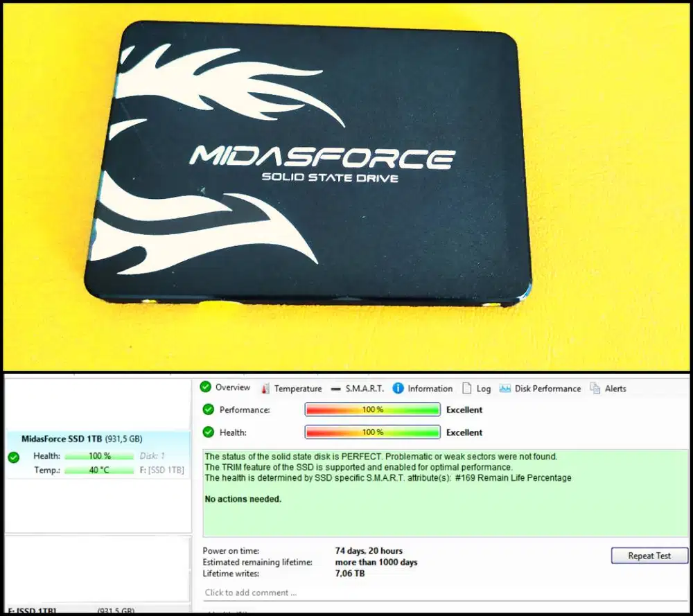Click the thermometer icon of Temperature tab
The height and width of the screenshot is (616, 693).
(265, 389)
